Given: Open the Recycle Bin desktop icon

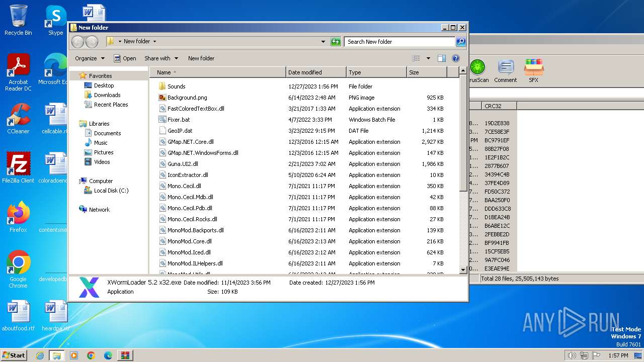Looking at the screenshot, I should point(18,20).
